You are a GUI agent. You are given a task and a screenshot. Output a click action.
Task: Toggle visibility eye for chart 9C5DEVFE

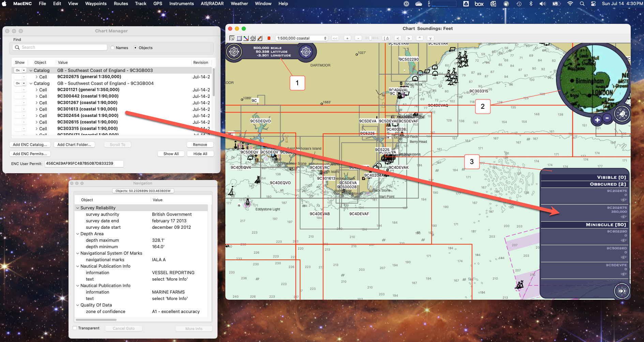tap(624, 274)
